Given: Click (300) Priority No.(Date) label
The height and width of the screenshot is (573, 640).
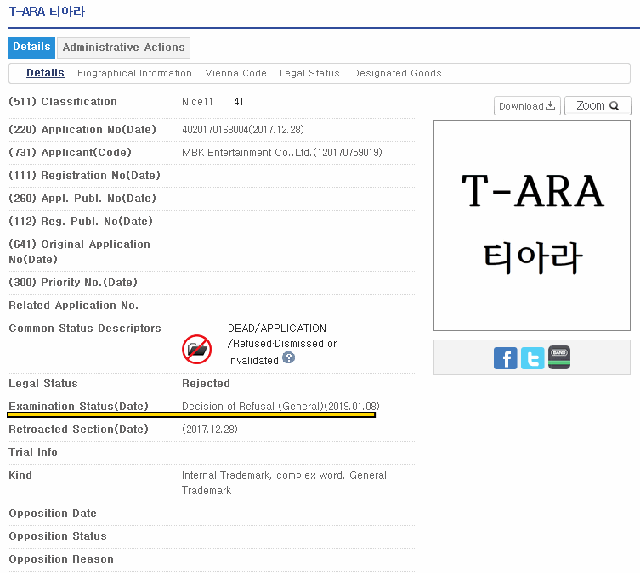Looking at the screenshot, I should point(73,282).
